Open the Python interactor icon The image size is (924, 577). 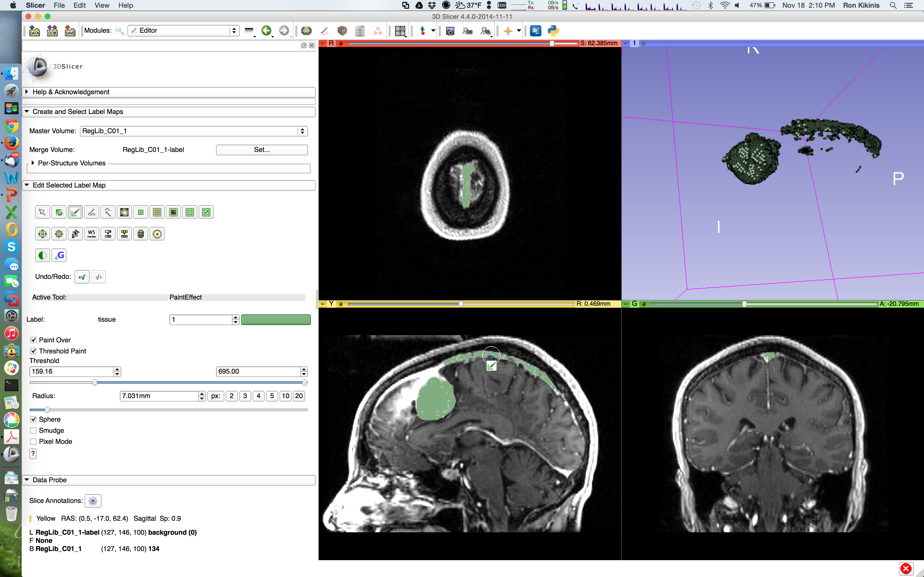[x=553, y=31]
